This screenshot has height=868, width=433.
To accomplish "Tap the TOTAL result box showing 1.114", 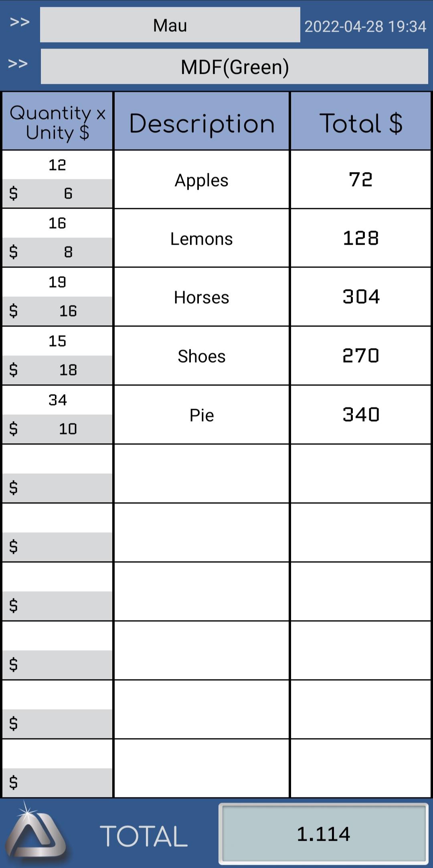I will (323, 834).
